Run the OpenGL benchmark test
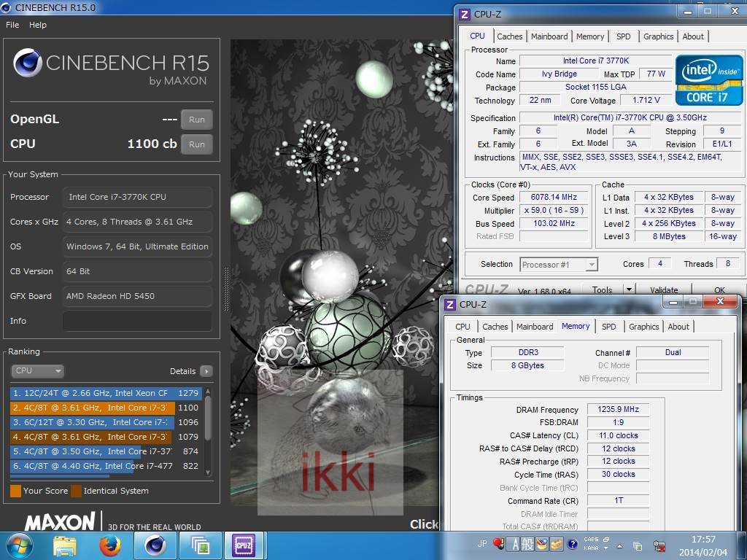 [197, 120]
